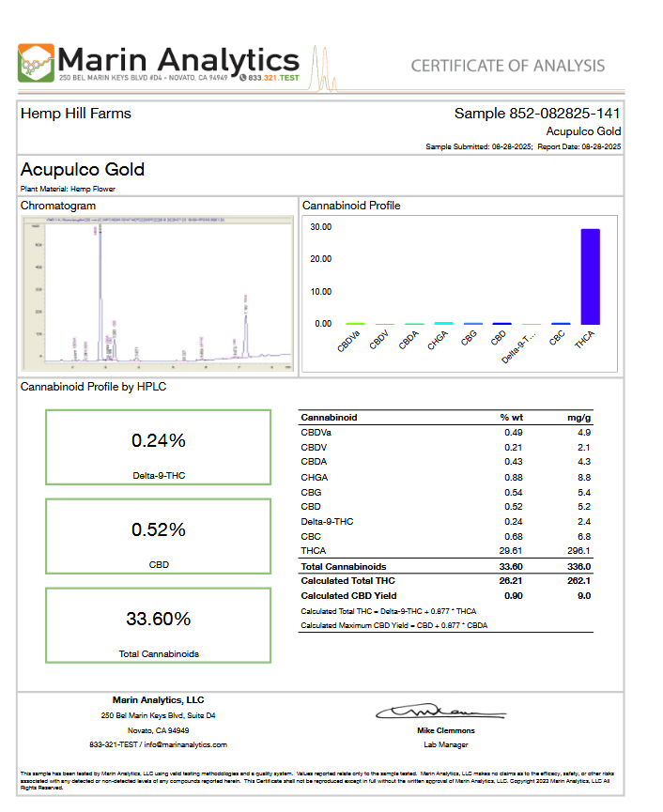Select the Calculated Total THC row
The image size is (663, 812).
(x=447, y=580)
